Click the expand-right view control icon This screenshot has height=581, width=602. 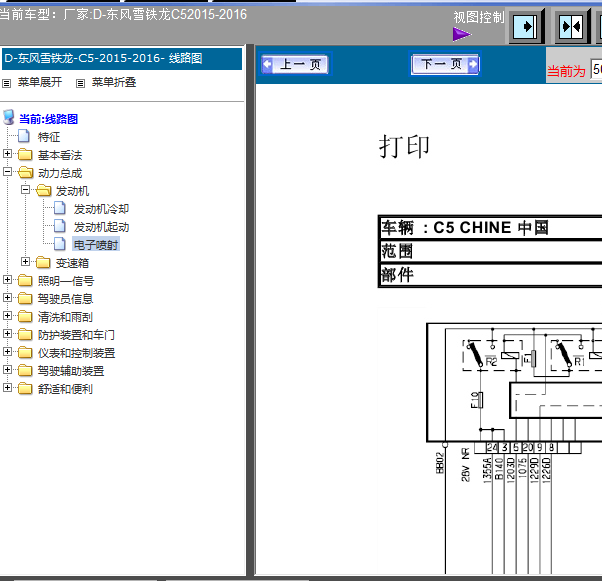click(x=526, y=27)
